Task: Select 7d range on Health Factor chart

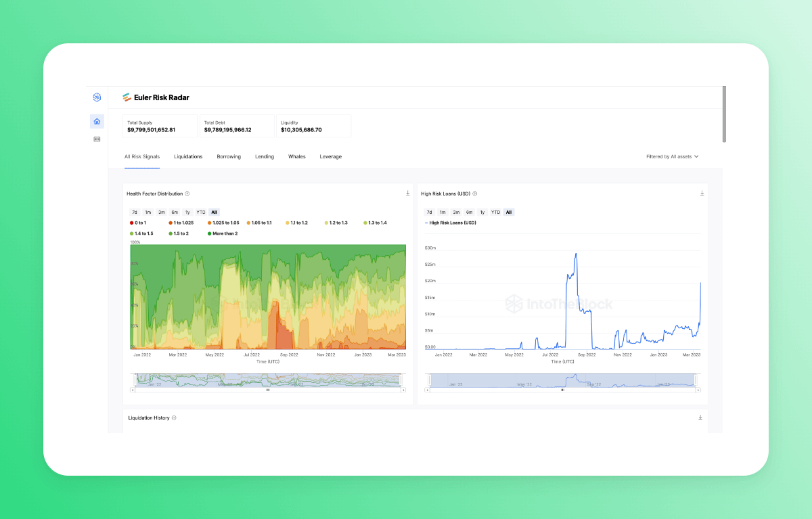Action: point(135,212)
